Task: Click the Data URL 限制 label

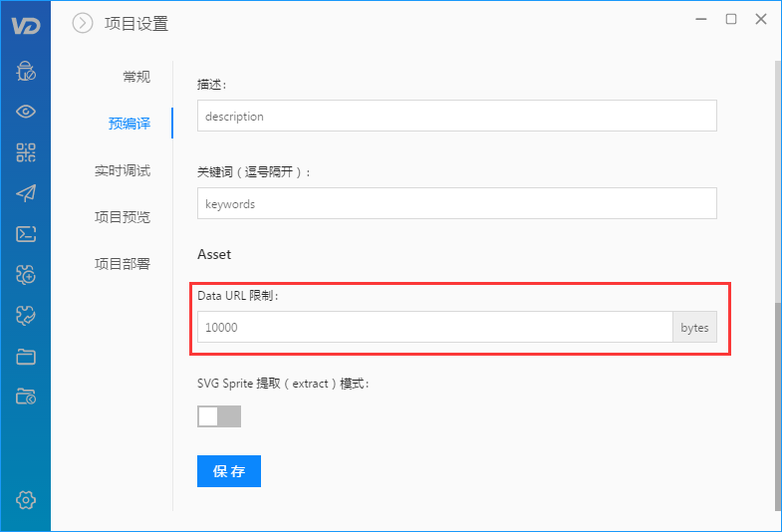Action: 237,296
